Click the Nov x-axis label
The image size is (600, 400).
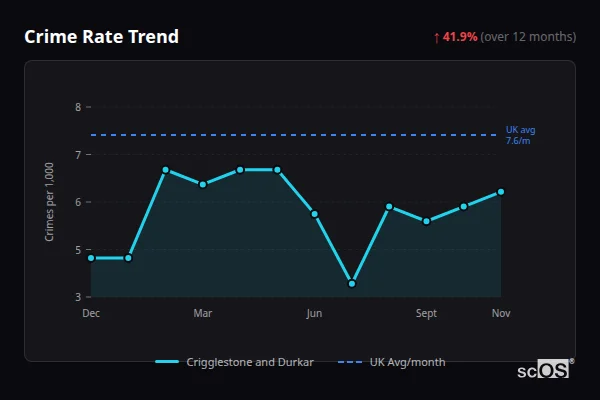click(x=501, y=313)
